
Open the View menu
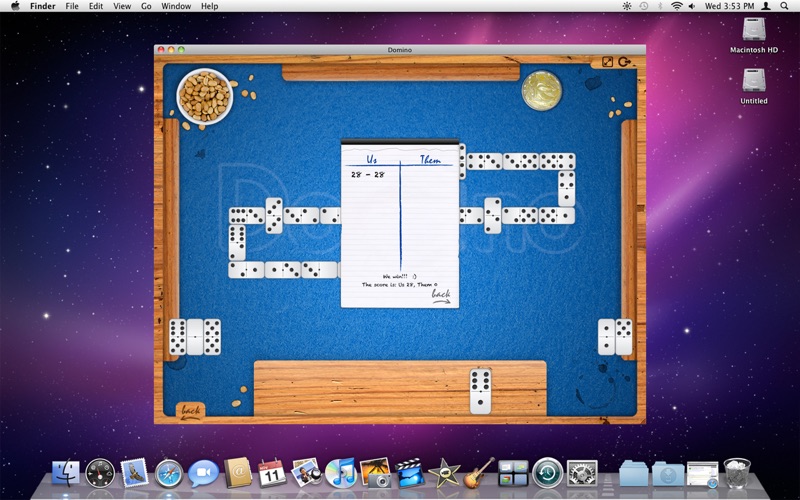pos(122,6)
